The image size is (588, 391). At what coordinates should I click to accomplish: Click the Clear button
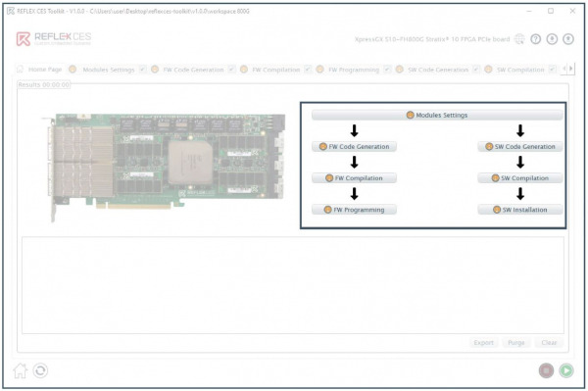549,343
